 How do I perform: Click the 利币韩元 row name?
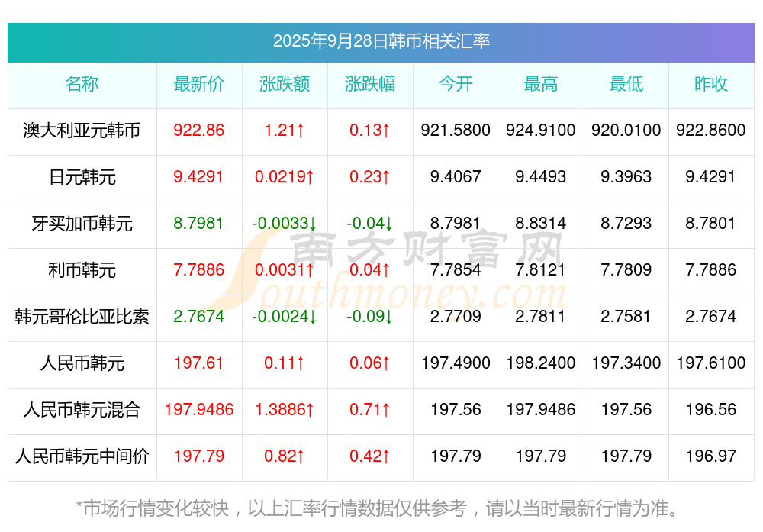tap(82, 269)
